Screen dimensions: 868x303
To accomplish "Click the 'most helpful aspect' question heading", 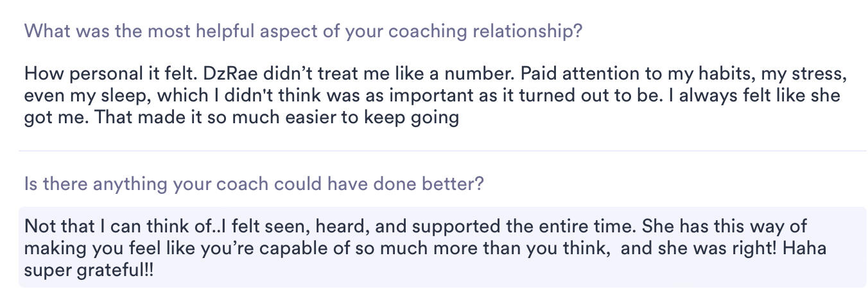I will [x=303, y=31].
